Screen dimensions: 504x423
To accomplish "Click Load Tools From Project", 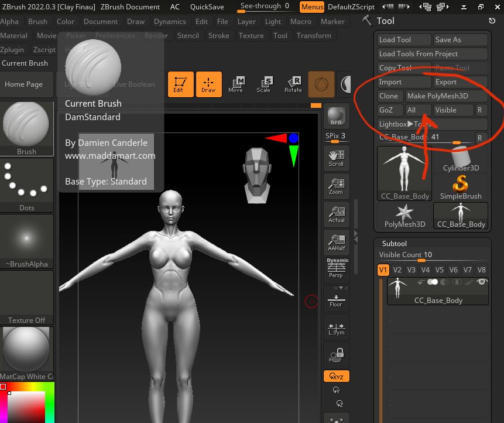I will click(433, 54).
